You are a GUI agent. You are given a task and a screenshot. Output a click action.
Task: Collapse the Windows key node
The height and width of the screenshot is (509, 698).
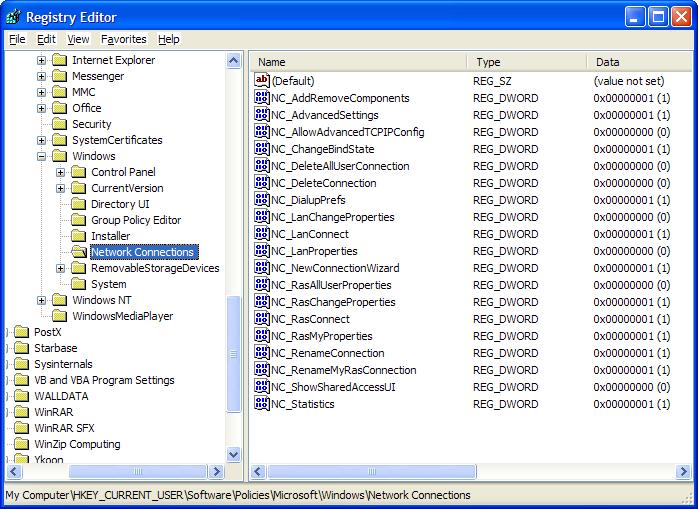(41, 156)
